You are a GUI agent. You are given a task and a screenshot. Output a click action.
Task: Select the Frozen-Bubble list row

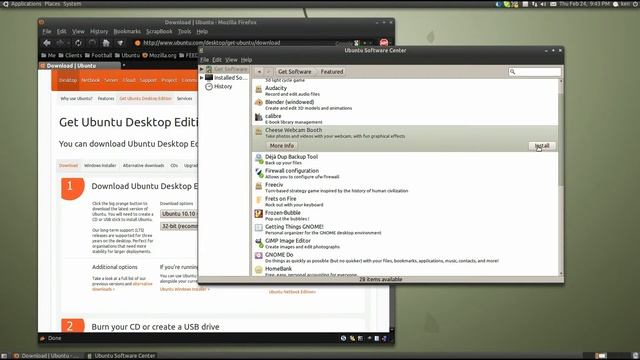405,216
